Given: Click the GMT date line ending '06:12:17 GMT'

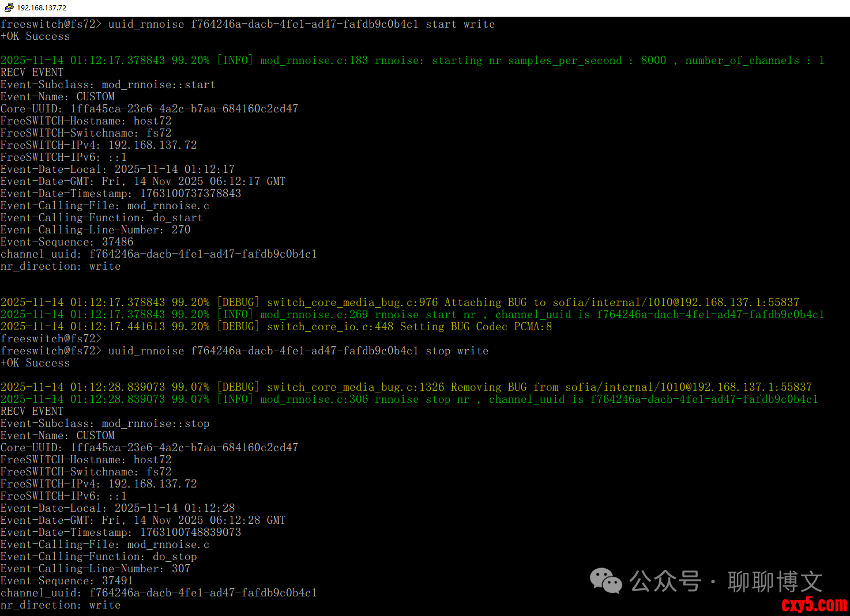Looking at the screenshot, I should (x=143, y=182).
